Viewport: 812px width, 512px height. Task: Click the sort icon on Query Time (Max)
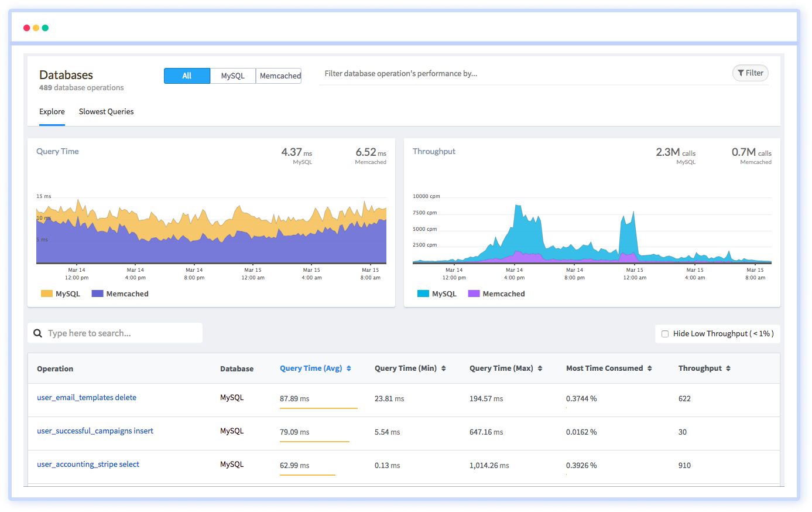[x=541, y=368]
